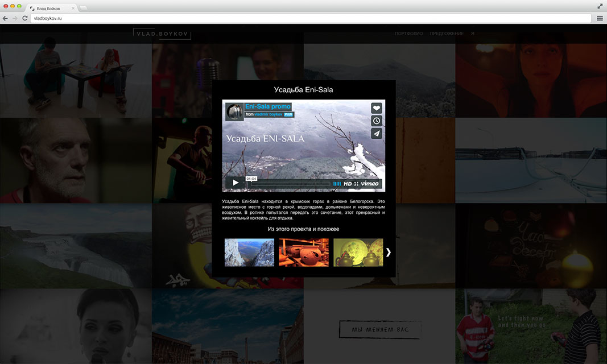Click the video progress bar

(289, 184)
